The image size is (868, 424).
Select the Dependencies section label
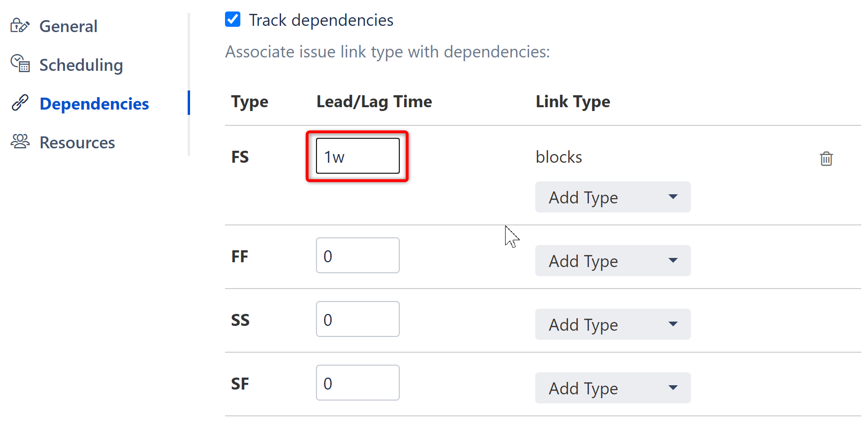[x=94, y=104]
